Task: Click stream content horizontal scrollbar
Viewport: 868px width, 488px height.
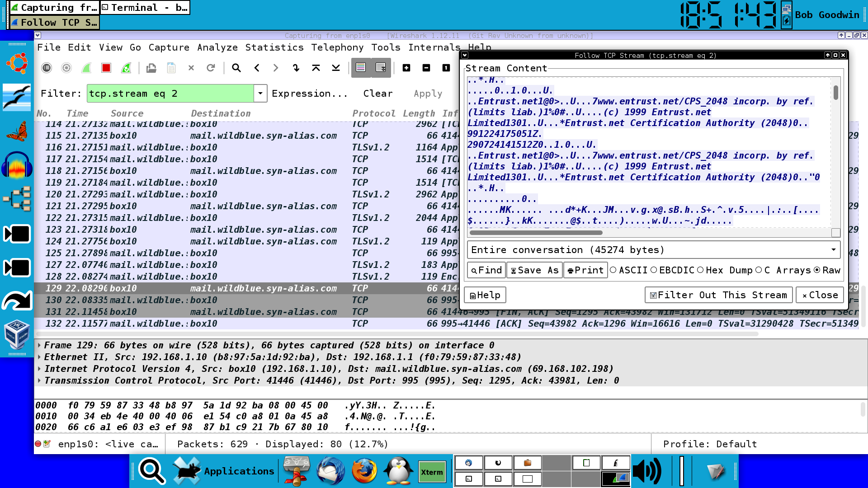Action: point(536,233)
